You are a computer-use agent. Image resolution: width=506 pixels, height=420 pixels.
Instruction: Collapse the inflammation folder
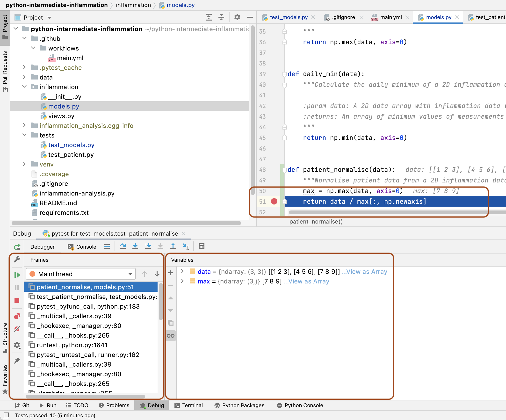click(x=24, y=87)
